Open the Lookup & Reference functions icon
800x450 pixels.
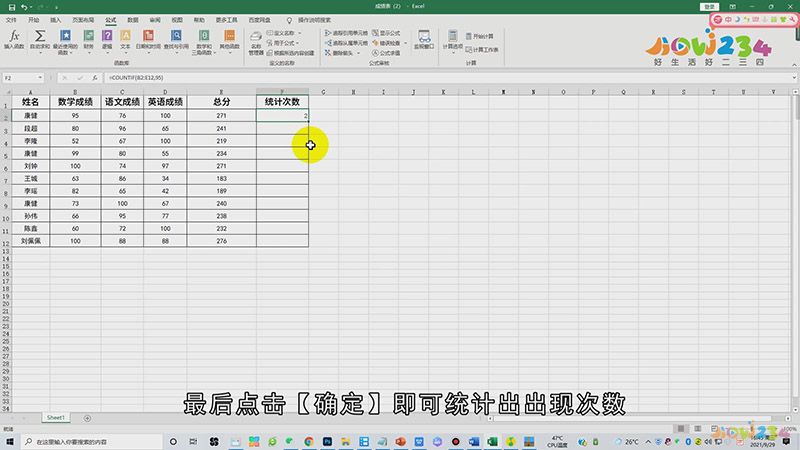tap(176, 41)
